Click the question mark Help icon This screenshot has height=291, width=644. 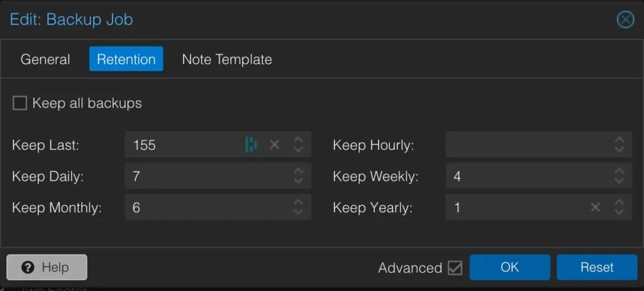(28, 268)
